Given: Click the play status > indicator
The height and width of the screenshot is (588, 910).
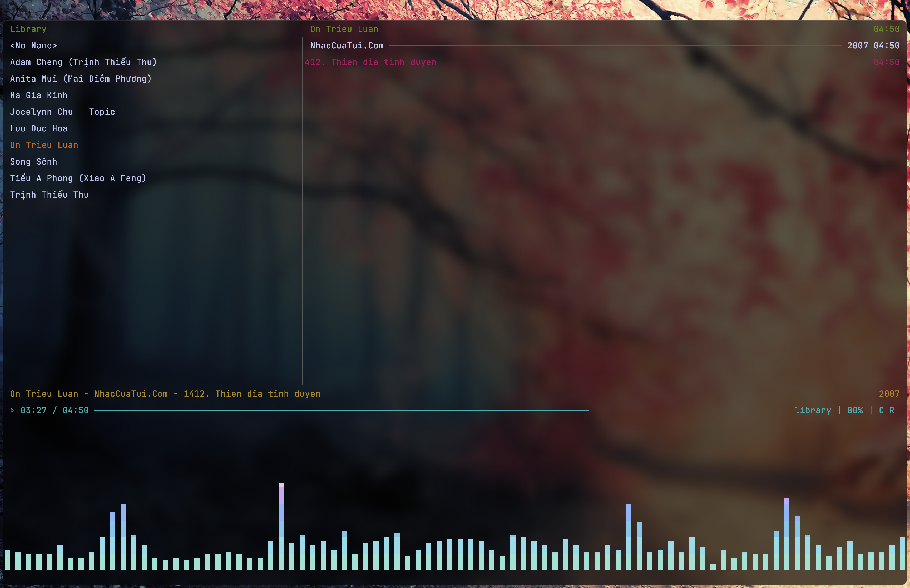Looking at the screenshot, I should click(x=13, y=410).
